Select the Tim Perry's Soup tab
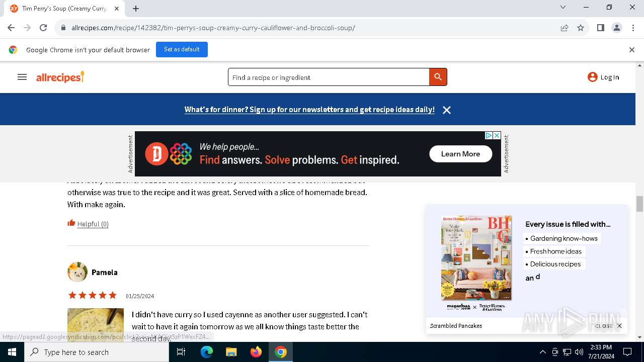The image size is (644, 362). pos(64,9)
